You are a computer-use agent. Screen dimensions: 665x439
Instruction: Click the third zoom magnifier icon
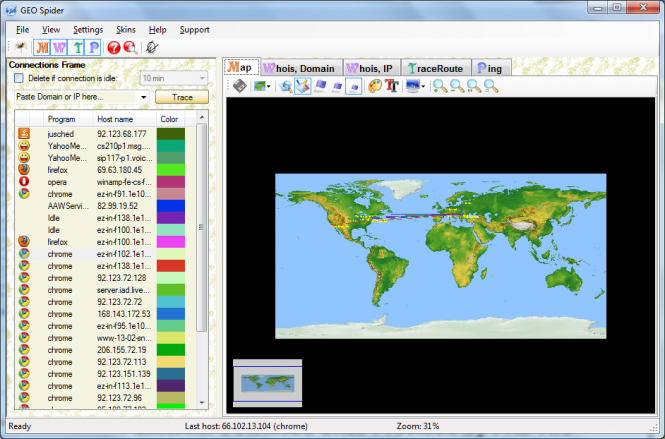(x=474, y=86)
